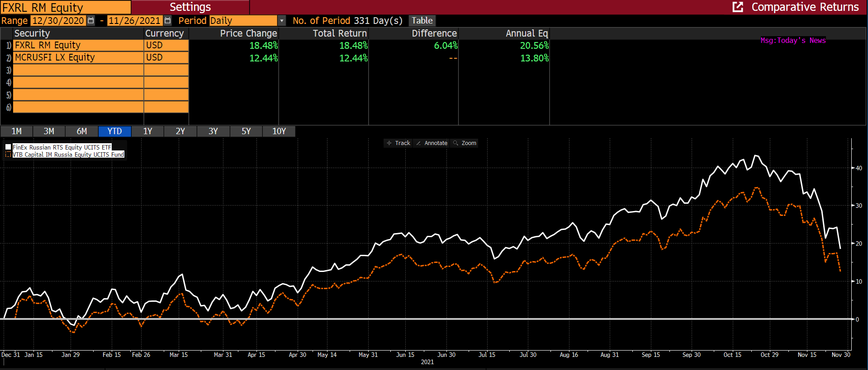The width and height of the screenshot is (868, 370).
Task: Click the 20.56% Annual Eq value
Action: [x=535, y=46]
